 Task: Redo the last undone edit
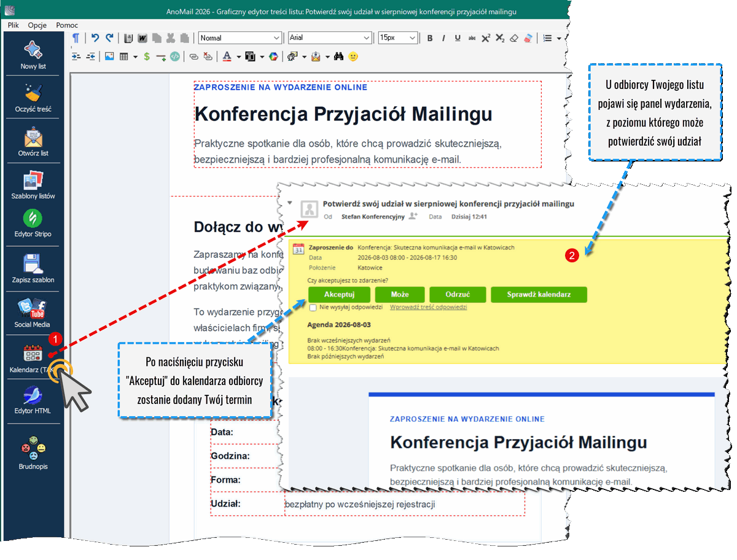[x=109, y=38]
